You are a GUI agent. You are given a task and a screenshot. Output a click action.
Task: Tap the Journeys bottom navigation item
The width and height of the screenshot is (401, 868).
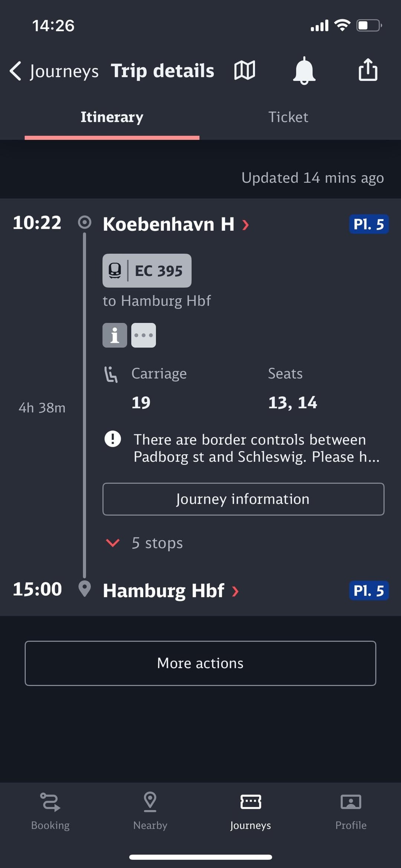click(251, 811)
